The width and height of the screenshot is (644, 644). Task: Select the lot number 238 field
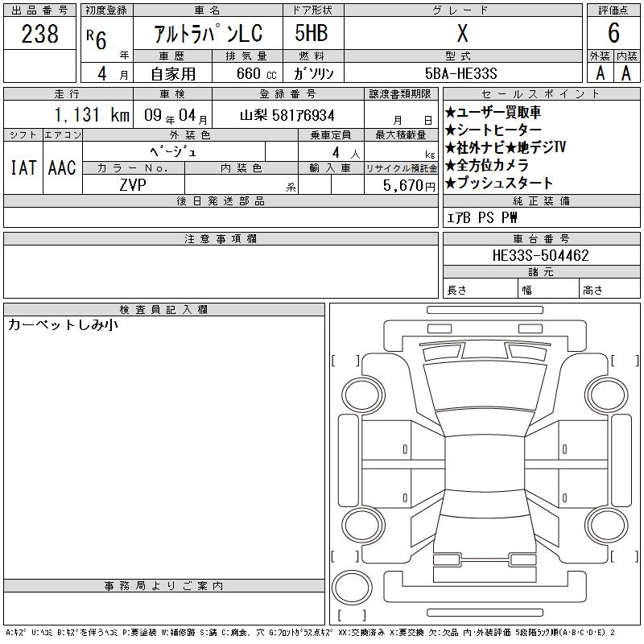click(39, 34)
